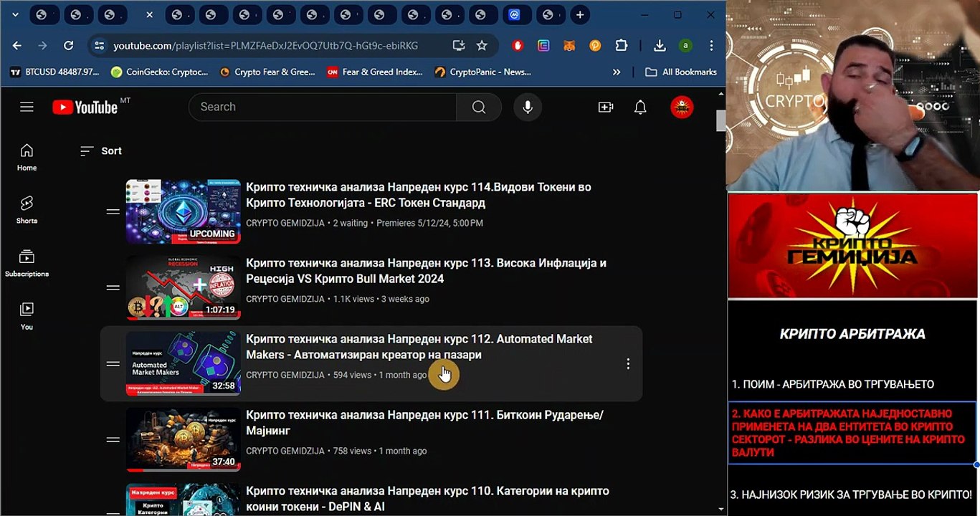Viewport: 980px width, 516px height.
Task: Expand hidden bookmarks with double chevron
Action: (617, 72)
